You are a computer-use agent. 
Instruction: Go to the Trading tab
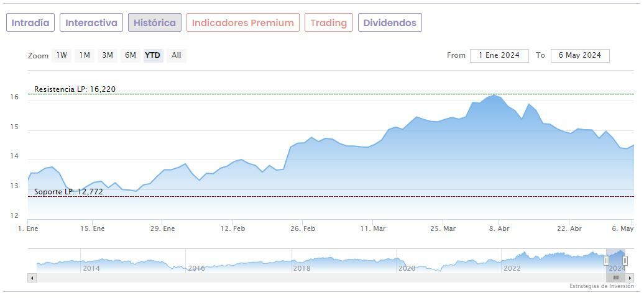[x=328, y=23]
